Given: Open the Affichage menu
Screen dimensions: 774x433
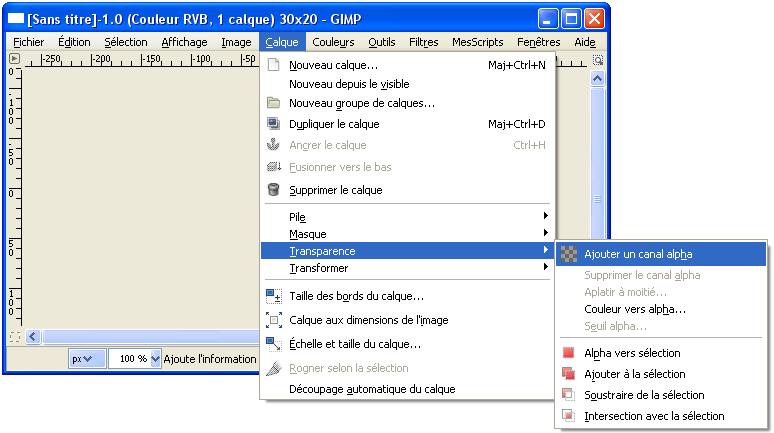Looking at the screenshot, I should (x=184, y=42).
